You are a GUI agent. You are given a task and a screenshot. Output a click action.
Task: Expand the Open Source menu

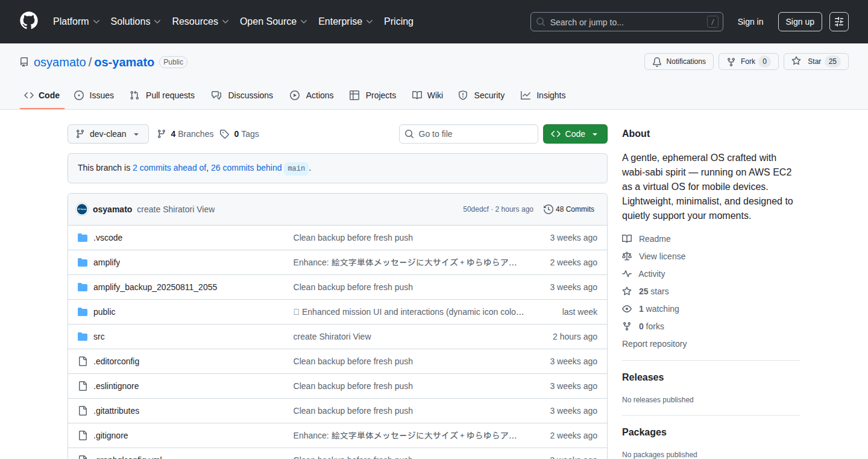pyautogui.click(x=274, y=22)
